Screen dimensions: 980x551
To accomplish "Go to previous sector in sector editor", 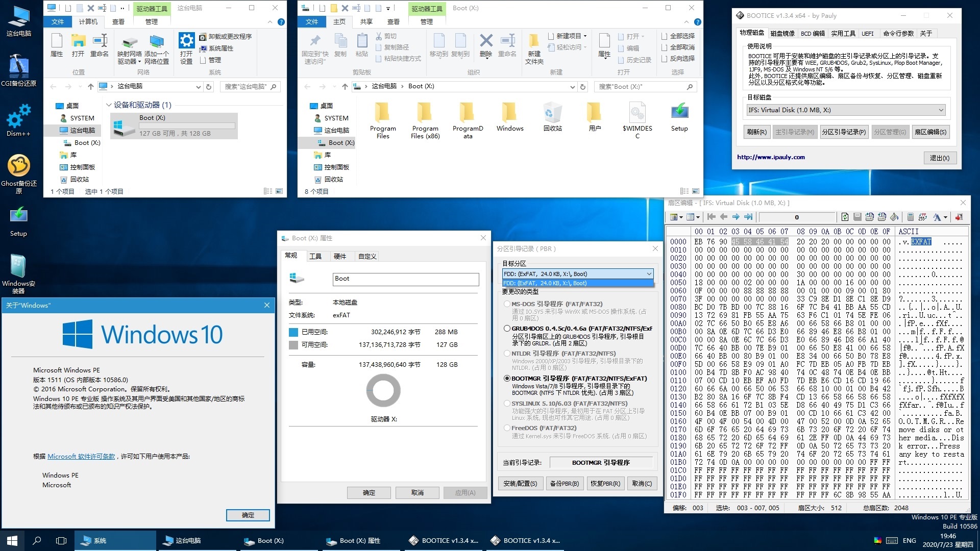I will coord(724,217).
